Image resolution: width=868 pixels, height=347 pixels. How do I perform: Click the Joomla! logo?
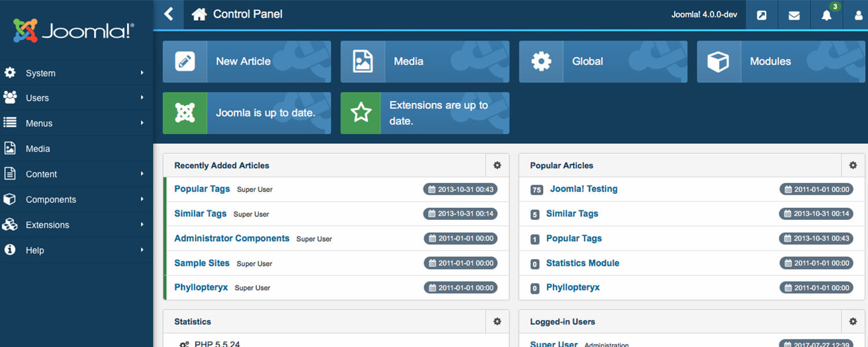[73, 31]
